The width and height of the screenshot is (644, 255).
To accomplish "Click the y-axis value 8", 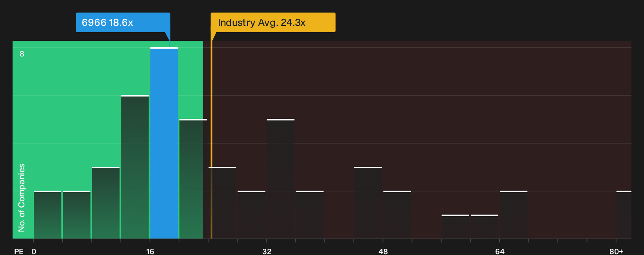I will (x=22, y=54).
